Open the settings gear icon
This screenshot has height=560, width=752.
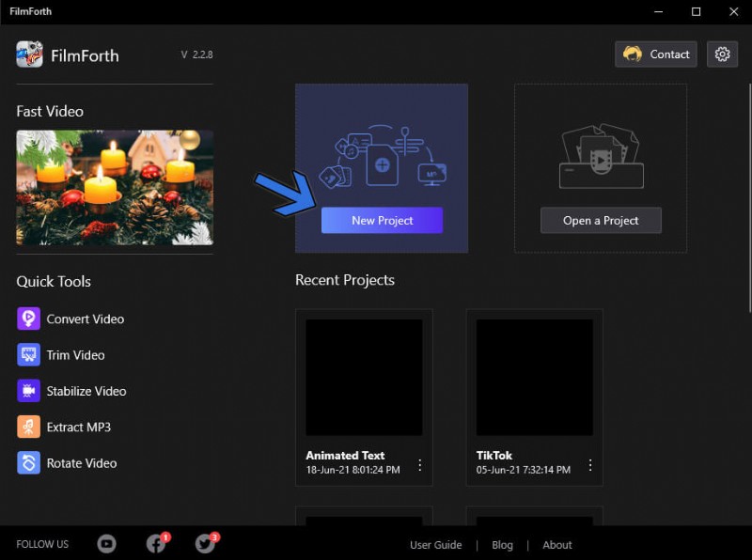coord(722,54)
